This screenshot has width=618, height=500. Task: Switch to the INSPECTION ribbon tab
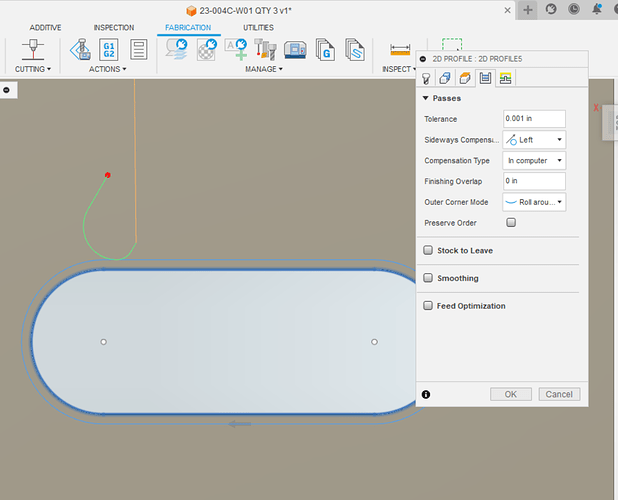pyautogui.click(x=114, y=28)
